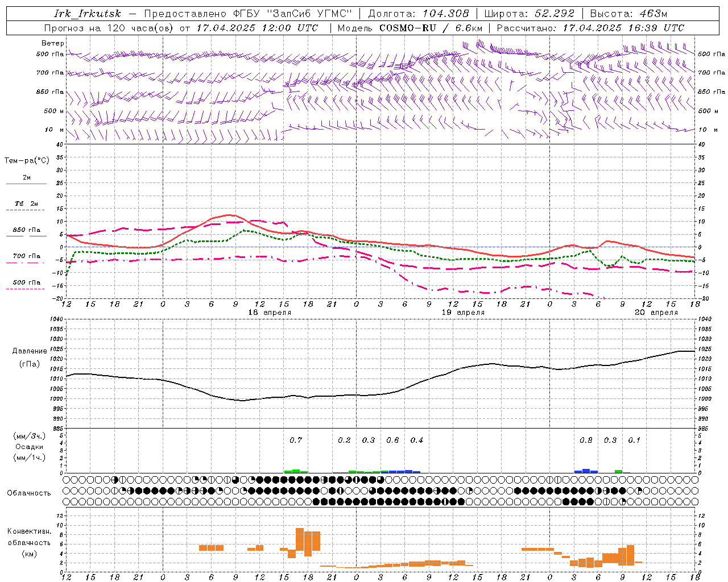
Task: Select the 20 апреля date label
Action: [x=657, y=313]
